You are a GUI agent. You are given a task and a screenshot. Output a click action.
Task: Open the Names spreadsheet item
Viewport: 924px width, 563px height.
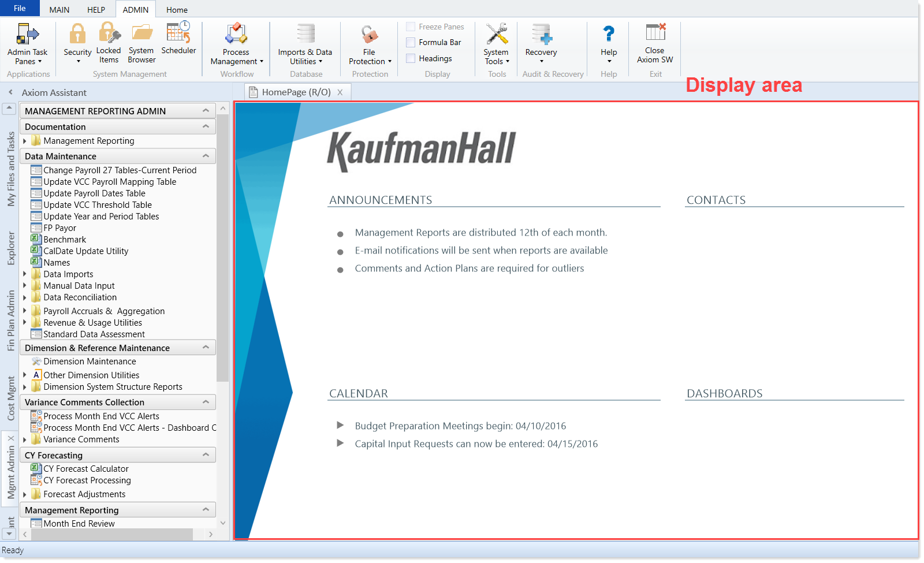57,263
